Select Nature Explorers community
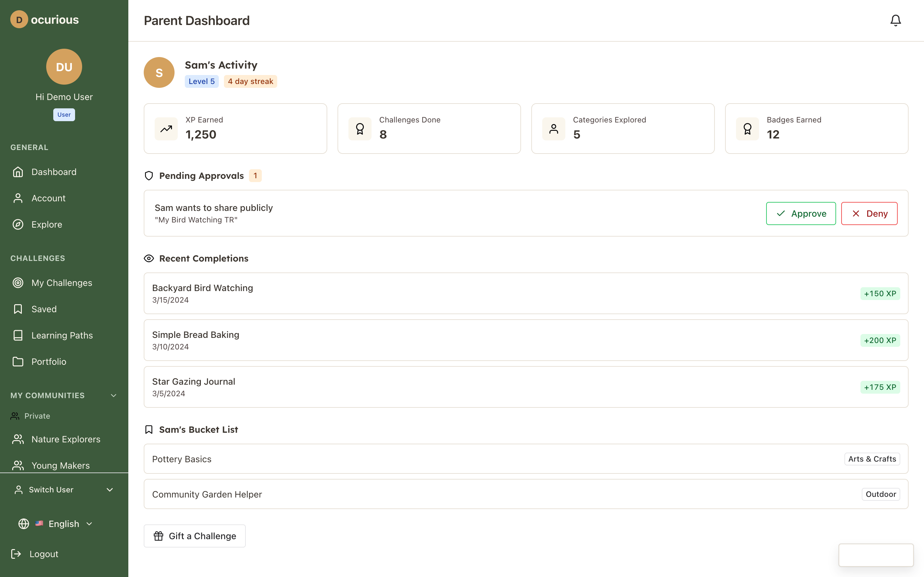Viewport: 924px width, 577px height. tap(66, 439)
